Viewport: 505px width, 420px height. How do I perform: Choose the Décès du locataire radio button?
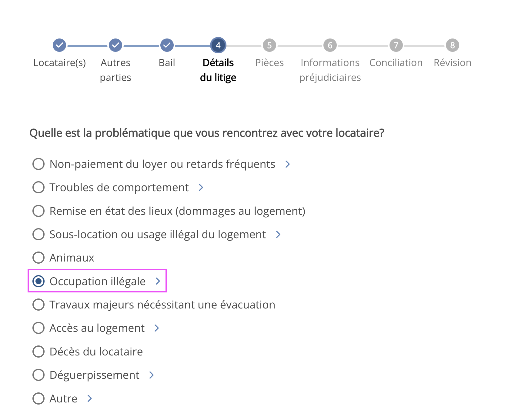click(38, 352)
